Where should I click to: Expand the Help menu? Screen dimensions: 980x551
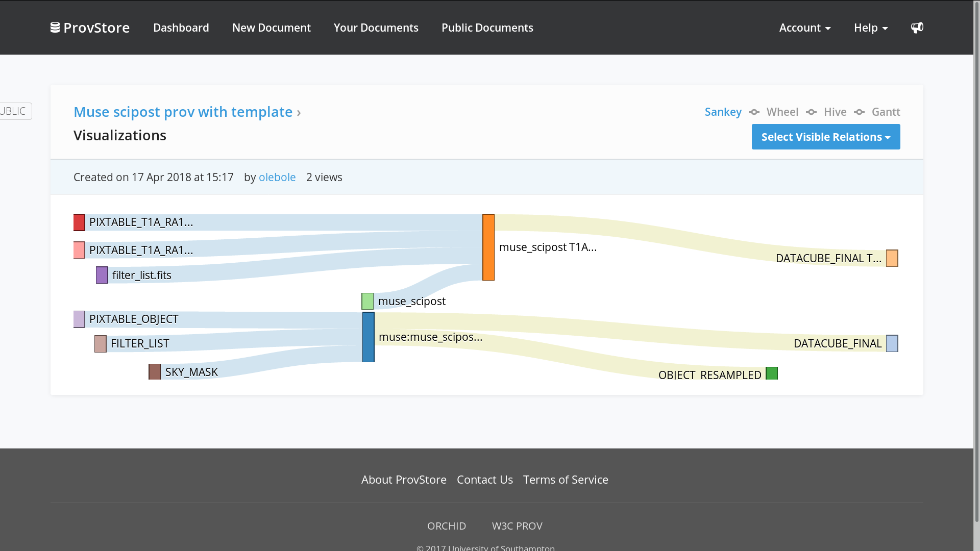click(x=871, y=28)
